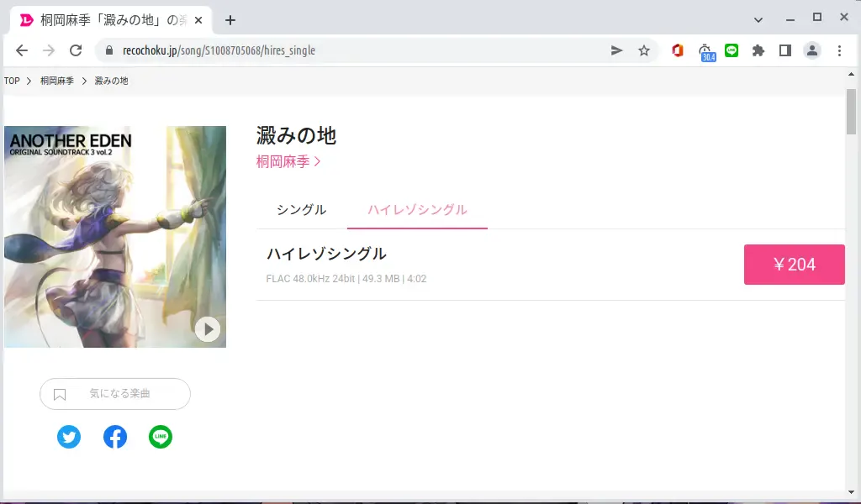Expand the tab search dropdown arrow
This screenshot has width=861, height=504.
pos(758,19)
